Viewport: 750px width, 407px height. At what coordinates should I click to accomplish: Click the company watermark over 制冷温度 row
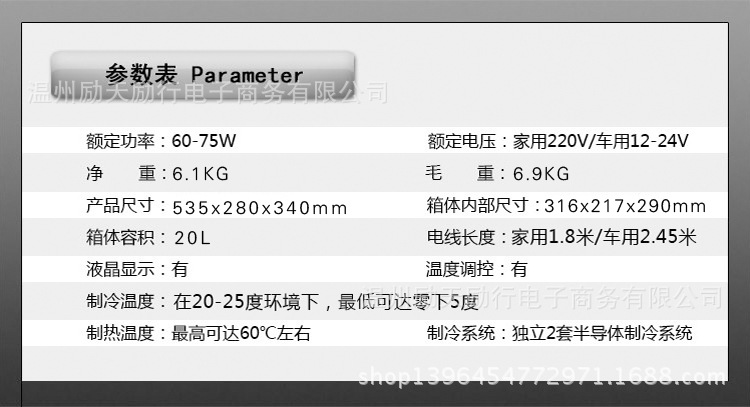tap(543, 297)
